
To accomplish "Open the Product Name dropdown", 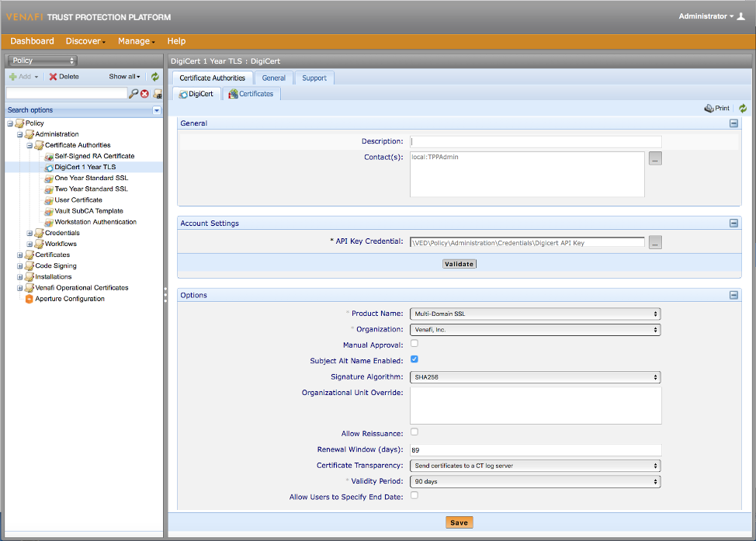I will coord(536,314).
